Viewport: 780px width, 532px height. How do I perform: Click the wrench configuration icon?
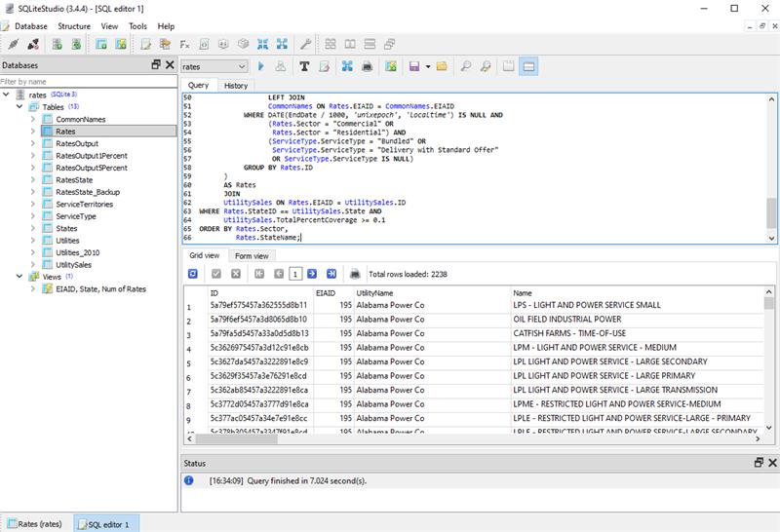click(305, 44)
